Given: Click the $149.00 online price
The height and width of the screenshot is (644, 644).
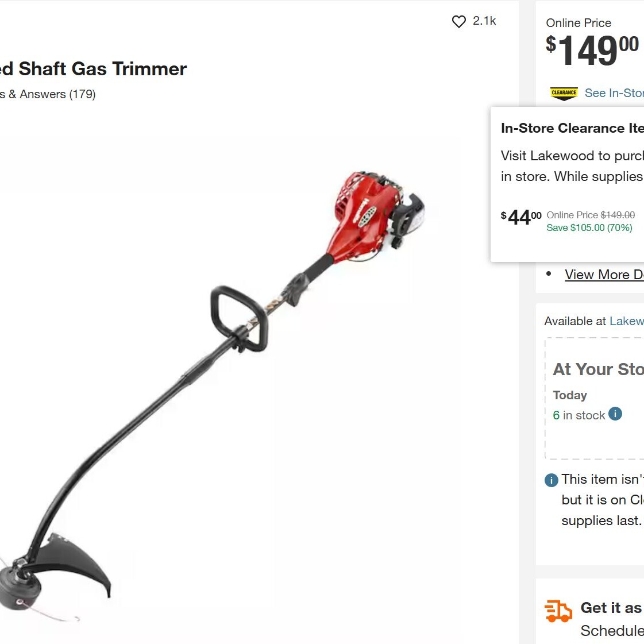Looking at the screenshot, I should tap(592, 51).
